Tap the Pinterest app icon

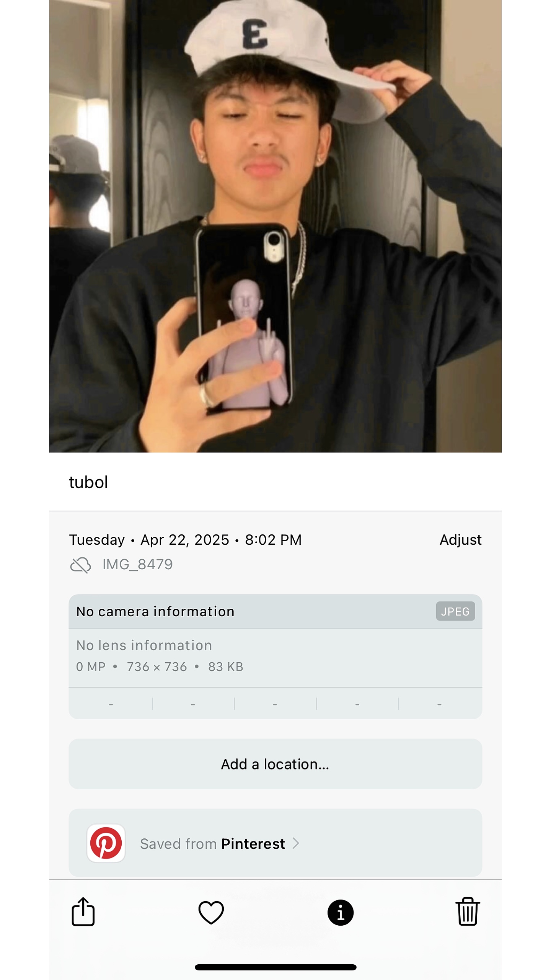click(x=106, y=843)
